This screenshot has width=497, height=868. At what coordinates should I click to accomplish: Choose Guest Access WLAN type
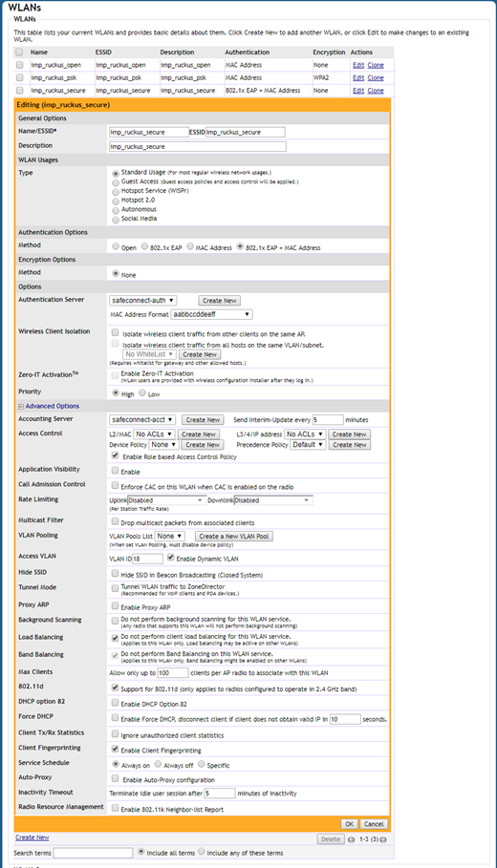coord(116,182)
